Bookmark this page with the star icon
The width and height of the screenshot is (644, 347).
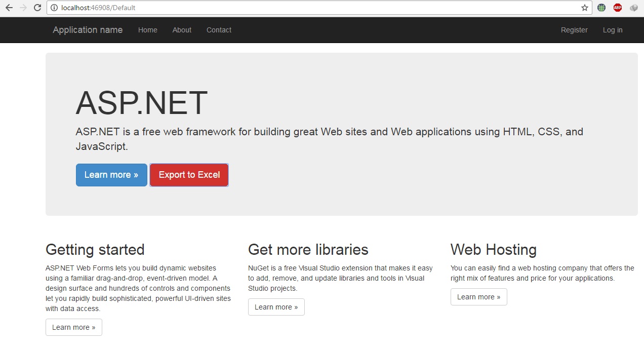[585, 8]
